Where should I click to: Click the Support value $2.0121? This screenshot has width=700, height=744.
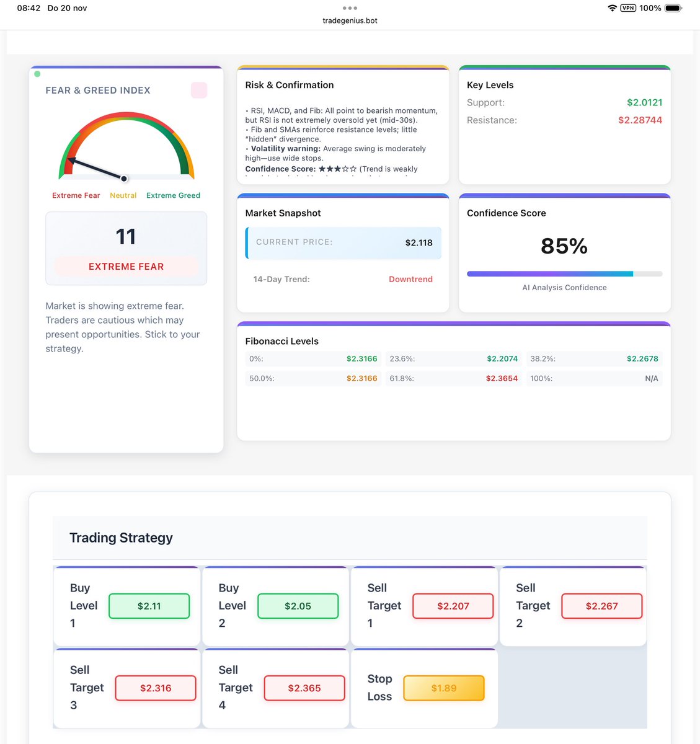(644, 102)
